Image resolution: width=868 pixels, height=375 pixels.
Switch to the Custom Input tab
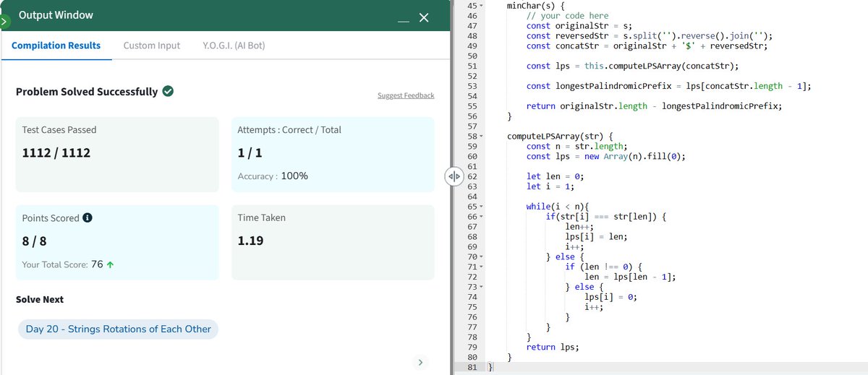point(152,46)
